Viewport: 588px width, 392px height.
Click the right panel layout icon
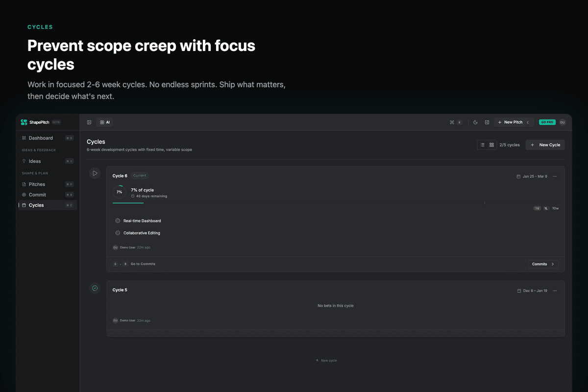487,122
